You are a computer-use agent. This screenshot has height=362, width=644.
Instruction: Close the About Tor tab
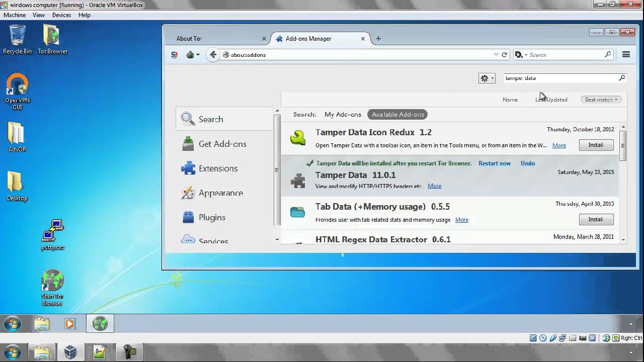point(264,39)
